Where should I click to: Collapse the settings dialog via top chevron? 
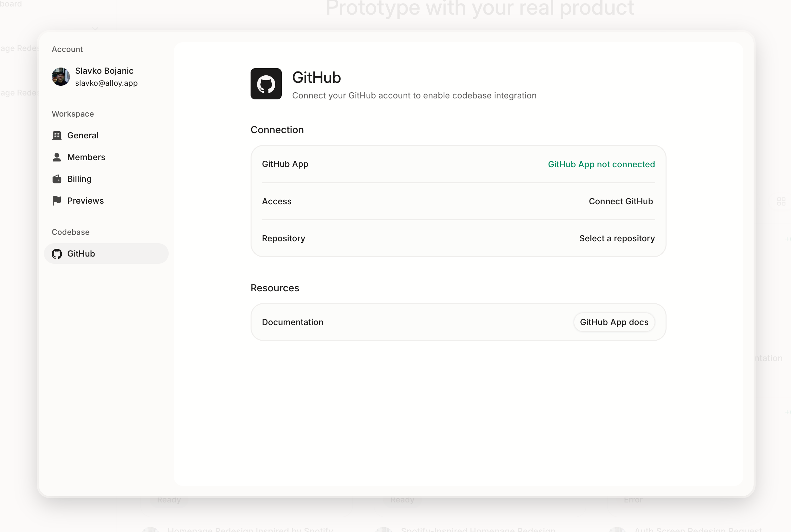click(96, 29)
